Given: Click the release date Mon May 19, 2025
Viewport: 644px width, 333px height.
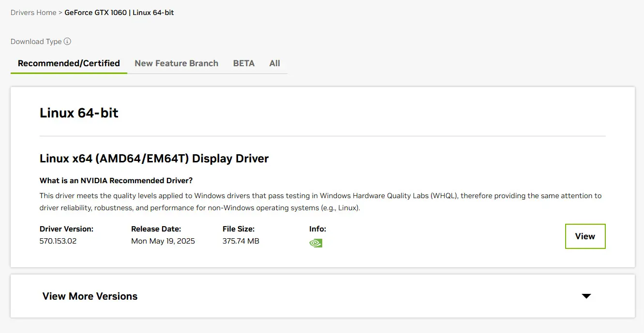Looking at the screenshot, I should point(163,241).
